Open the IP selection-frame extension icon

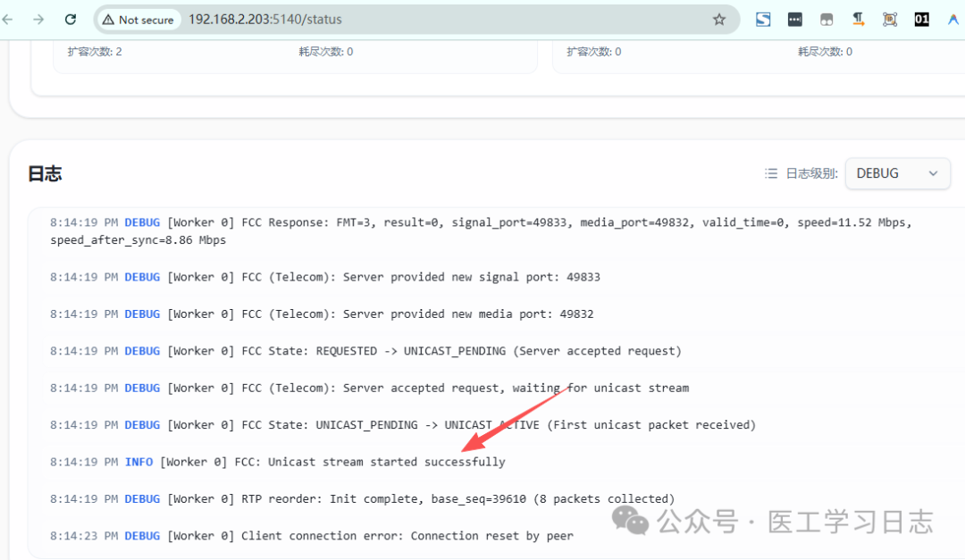[889, 19]
